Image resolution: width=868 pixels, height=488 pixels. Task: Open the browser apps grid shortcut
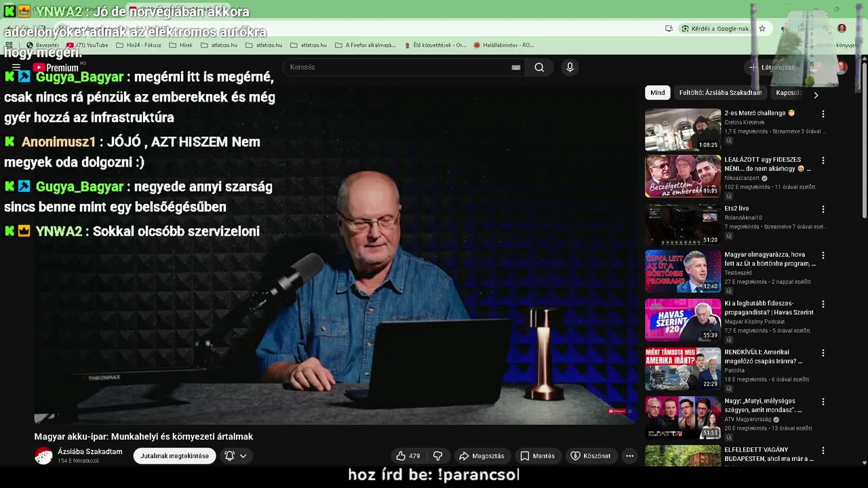[x=9, y=45]
